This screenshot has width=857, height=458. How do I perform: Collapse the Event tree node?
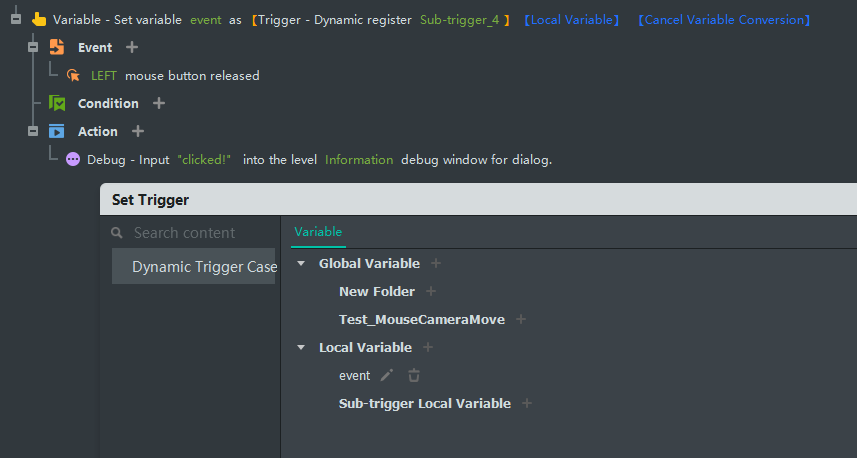(33, 47)
